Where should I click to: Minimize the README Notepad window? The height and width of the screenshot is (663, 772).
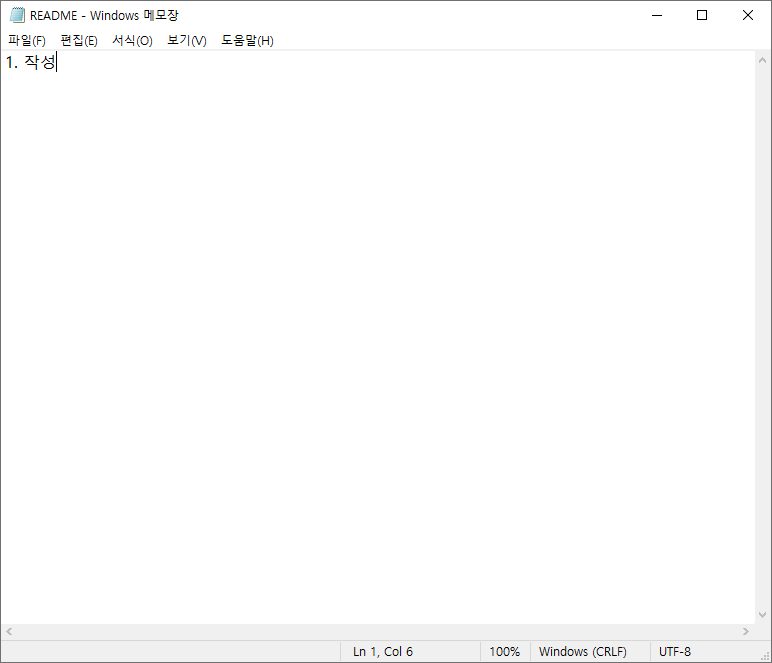657,15
